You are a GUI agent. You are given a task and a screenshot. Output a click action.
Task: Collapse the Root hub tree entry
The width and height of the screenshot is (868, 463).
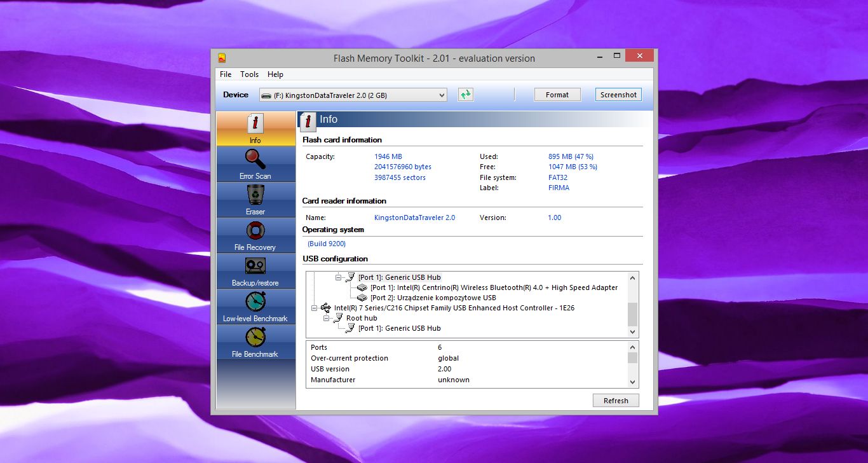tap(326, 318)
